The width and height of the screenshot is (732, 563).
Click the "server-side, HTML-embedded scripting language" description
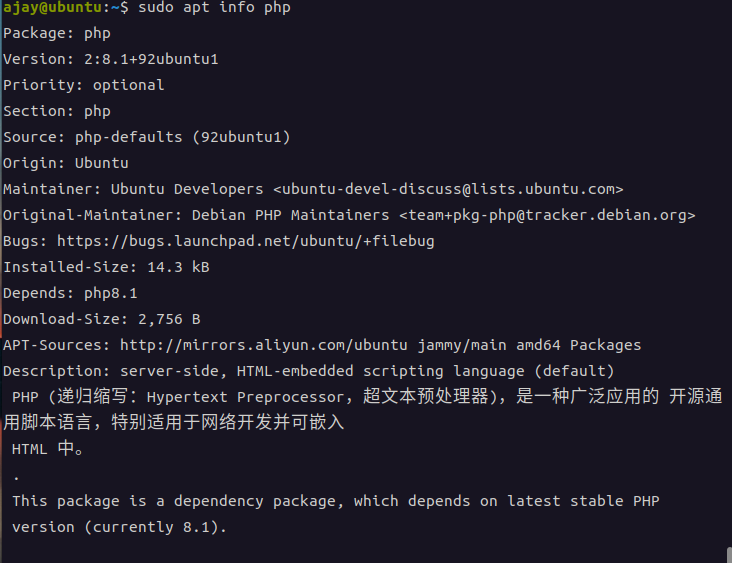[x=320, y=371]
